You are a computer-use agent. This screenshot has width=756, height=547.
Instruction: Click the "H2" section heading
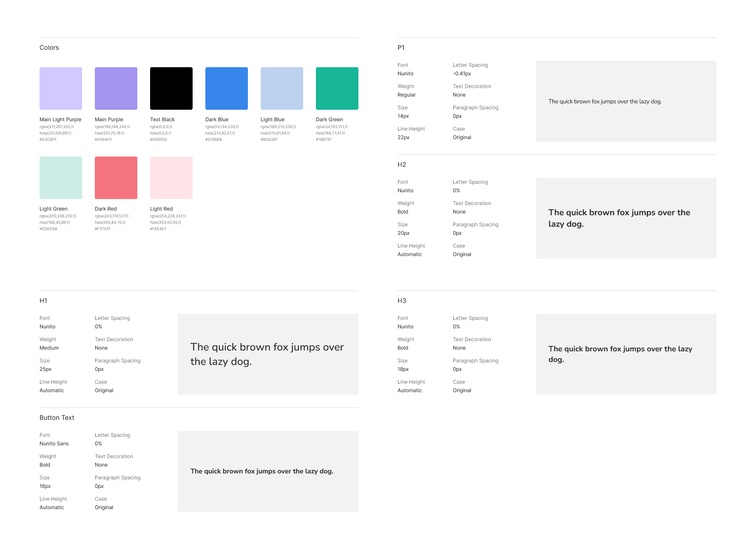tap(402, 165)
